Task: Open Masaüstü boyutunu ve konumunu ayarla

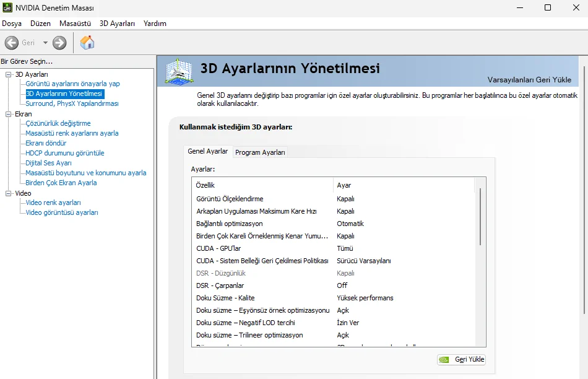Action: click(x=86, y=173)
